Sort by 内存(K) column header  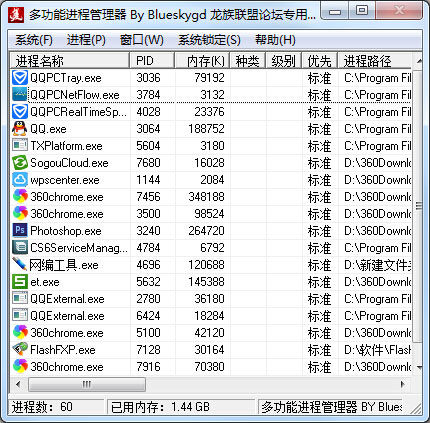(202, 61)
